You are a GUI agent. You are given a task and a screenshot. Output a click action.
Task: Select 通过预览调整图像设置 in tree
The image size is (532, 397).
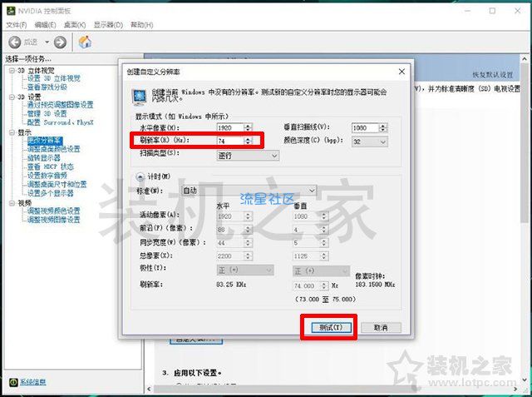[x=60, y=105]
